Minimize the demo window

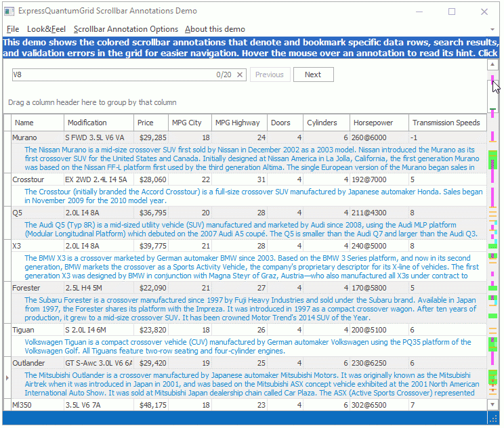419,12
